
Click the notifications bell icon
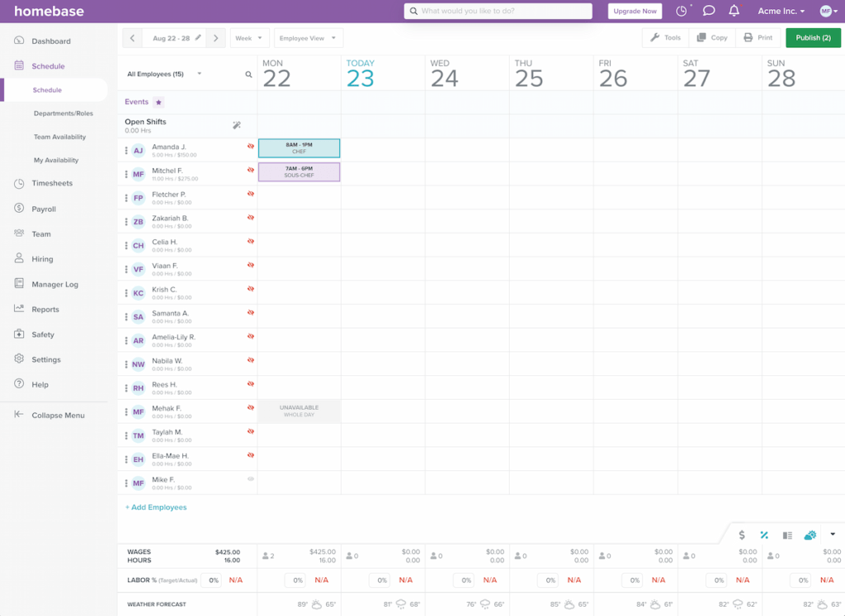pyautogui.click(x=734, y=12)
